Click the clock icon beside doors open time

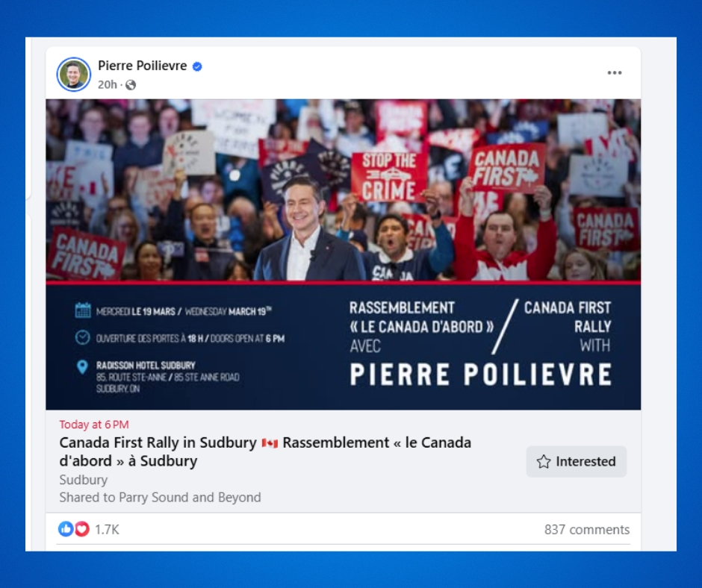pyautogui.click(x=83, y=338)
